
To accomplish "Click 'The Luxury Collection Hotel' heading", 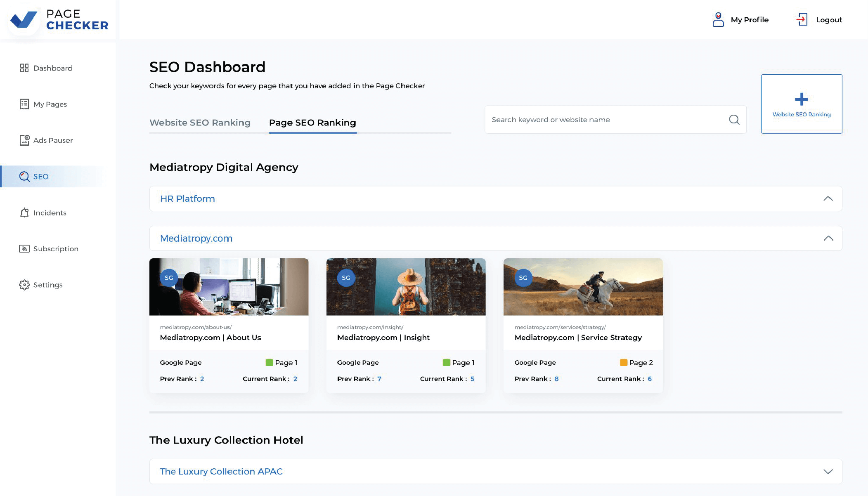I will click(226, 440).
